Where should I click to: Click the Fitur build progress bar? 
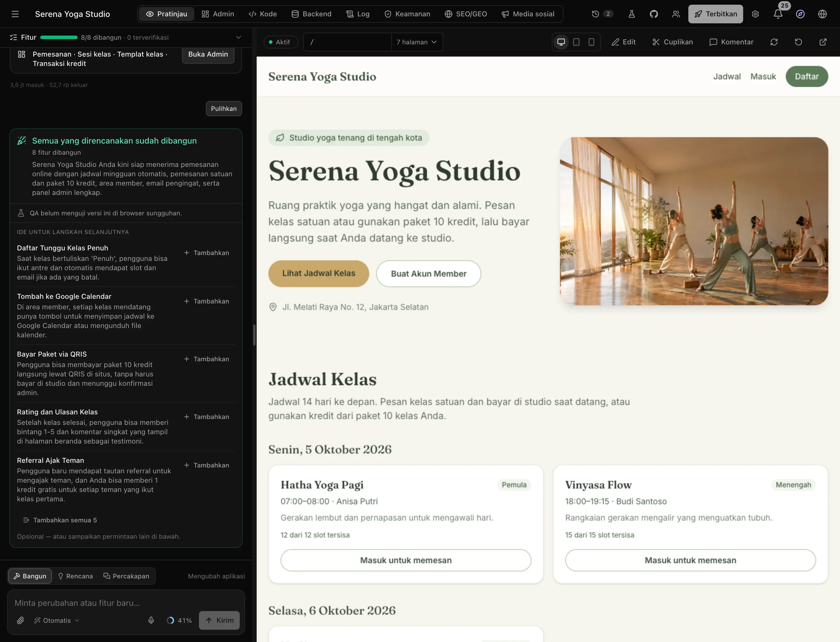point(59,37)
